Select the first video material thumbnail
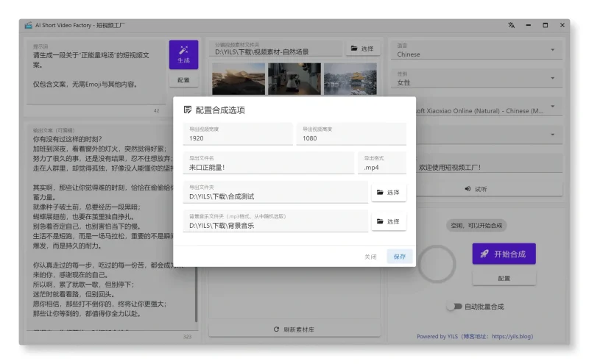 point(238,78)
